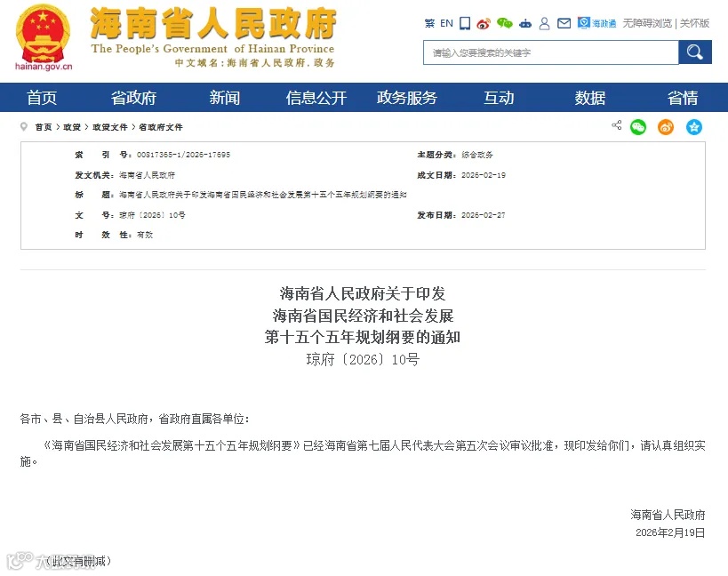
Task: Click the search magnifier button
Action: pyautogui.click(x=694, y=52)
